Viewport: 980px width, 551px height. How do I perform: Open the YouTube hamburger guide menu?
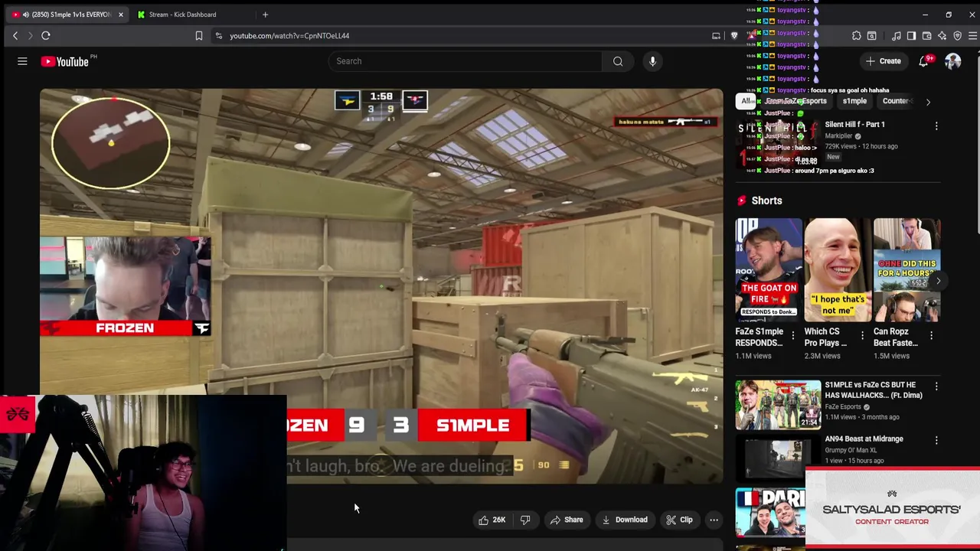(22, 61)
